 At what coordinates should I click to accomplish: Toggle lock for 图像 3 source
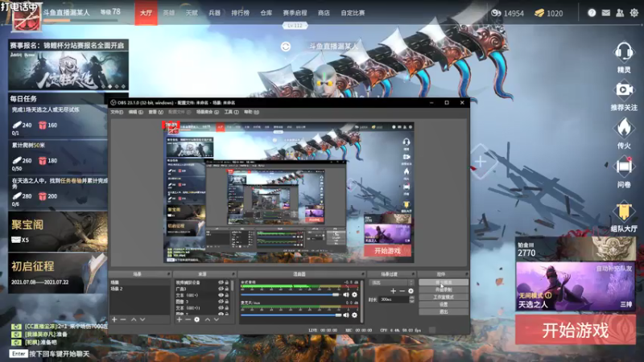click(227, 301)
